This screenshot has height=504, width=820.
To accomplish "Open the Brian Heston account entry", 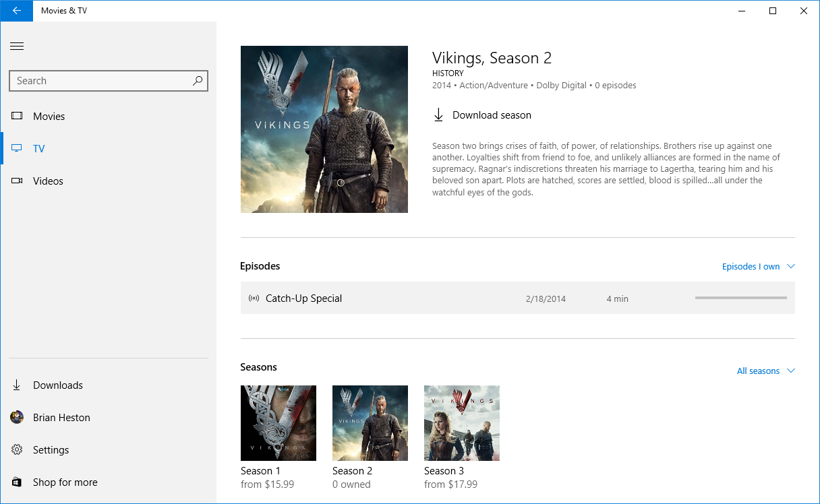I will (x=108, y=418).
